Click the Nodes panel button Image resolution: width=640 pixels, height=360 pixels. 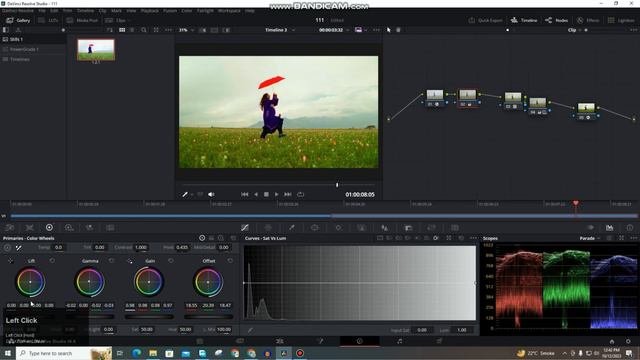[557, 20]
